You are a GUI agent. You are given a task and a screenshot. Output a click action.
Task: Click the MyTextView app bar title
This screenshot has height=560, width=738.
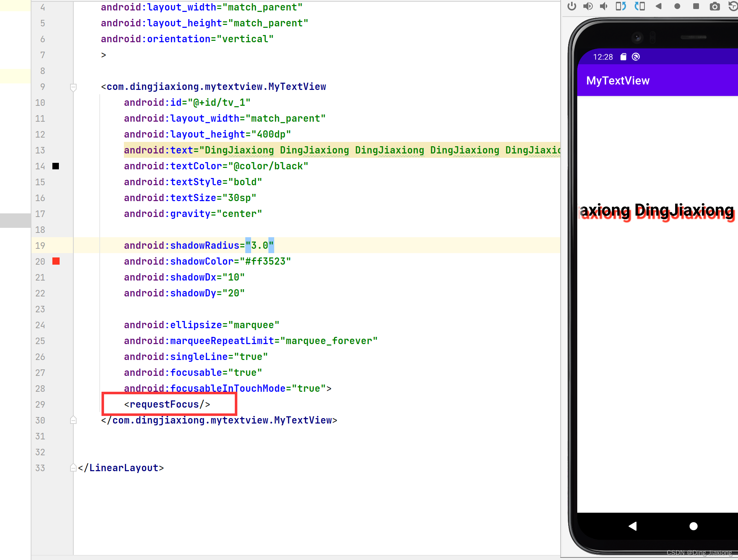[x=618, y=81]
